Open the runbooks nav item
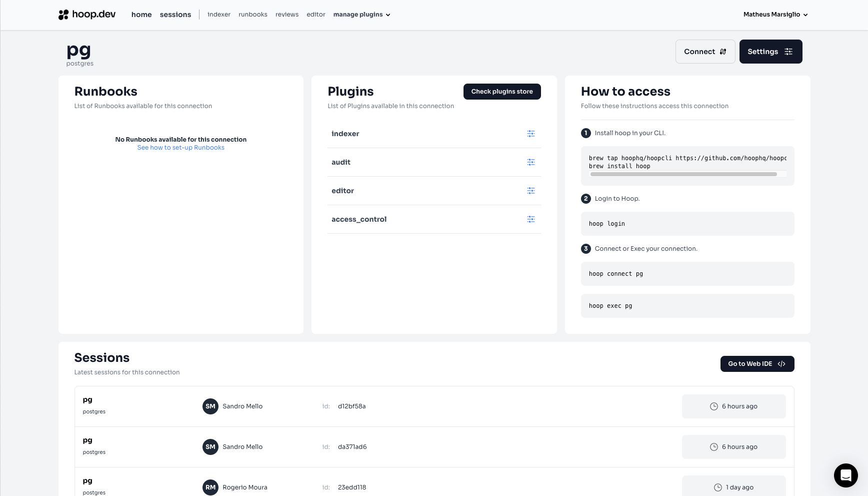 pyautogui.click(x=253, y=15)
